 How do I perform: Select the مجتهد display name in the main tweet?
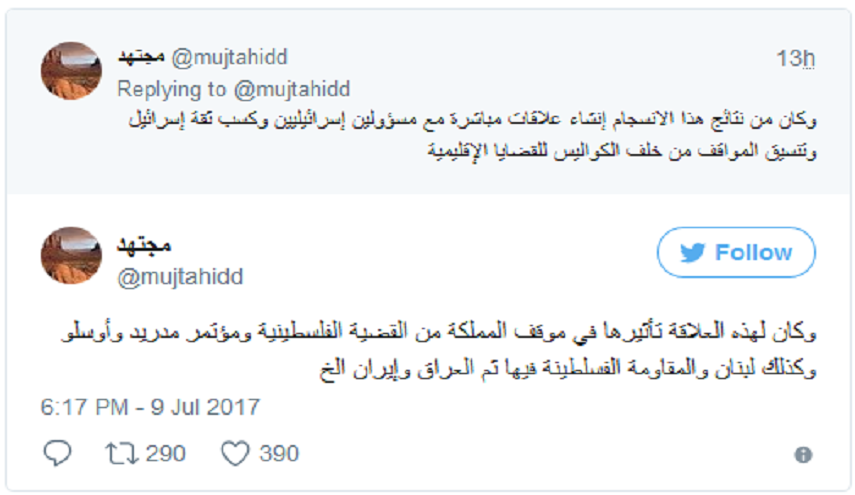click(145, 245)
